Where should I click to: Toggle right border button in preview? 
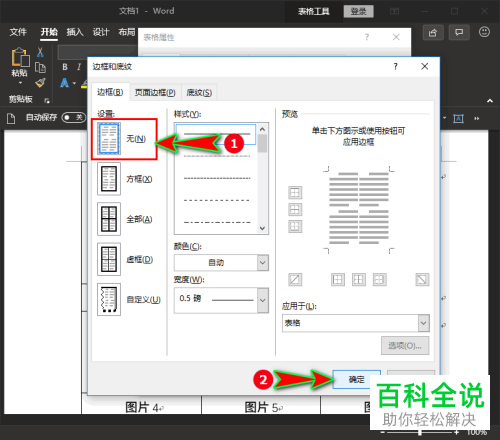[x=380, y=279]
